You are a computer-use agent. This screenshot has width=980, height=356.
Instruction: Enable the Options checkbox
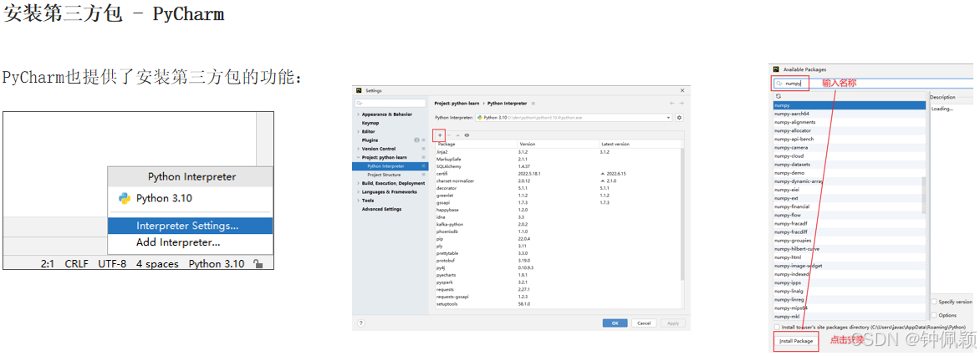point(934,315)
